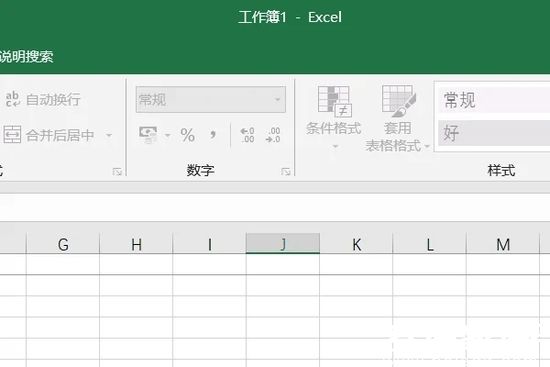Apply comma style number format

coord(213,135)
